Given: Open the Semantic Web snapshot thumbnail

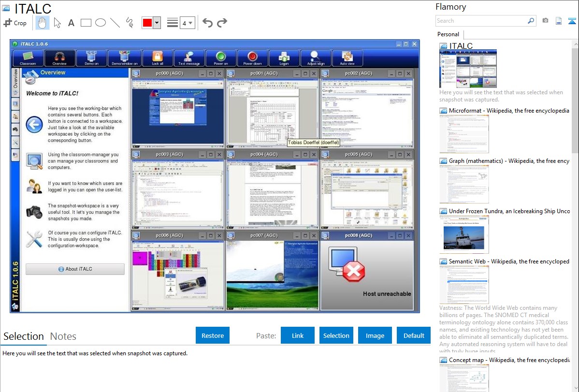Looking at the screenshot, I should pyautogui.click(x=464, y=285).
